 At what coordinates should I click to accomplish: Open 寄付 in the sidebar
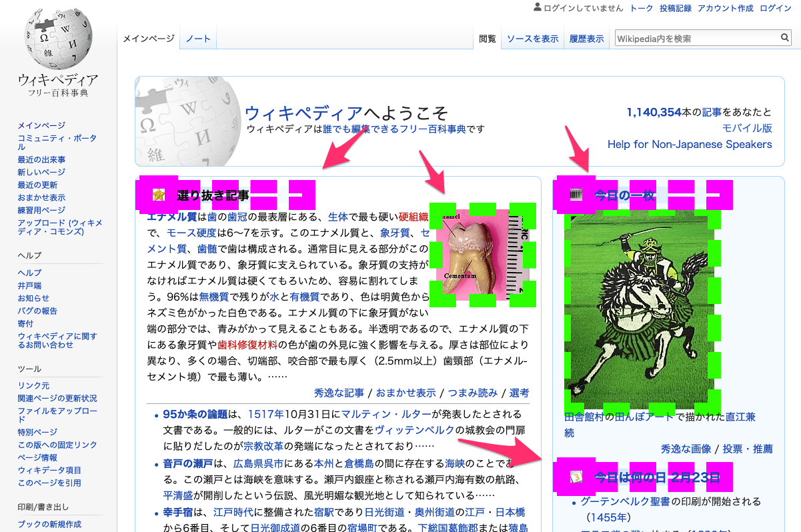click(x=25, y=323)
